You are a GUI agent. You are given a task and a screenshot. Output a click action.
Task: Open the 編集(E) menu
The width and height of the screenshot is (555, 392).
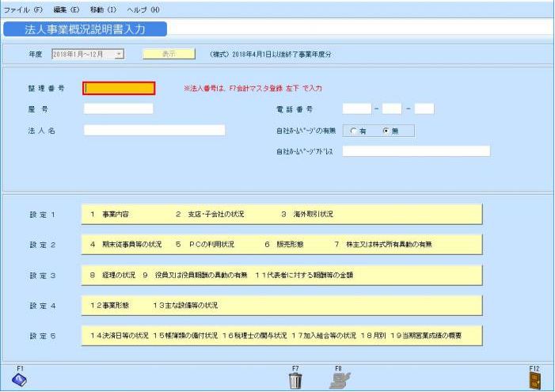[x=67, y=10]
